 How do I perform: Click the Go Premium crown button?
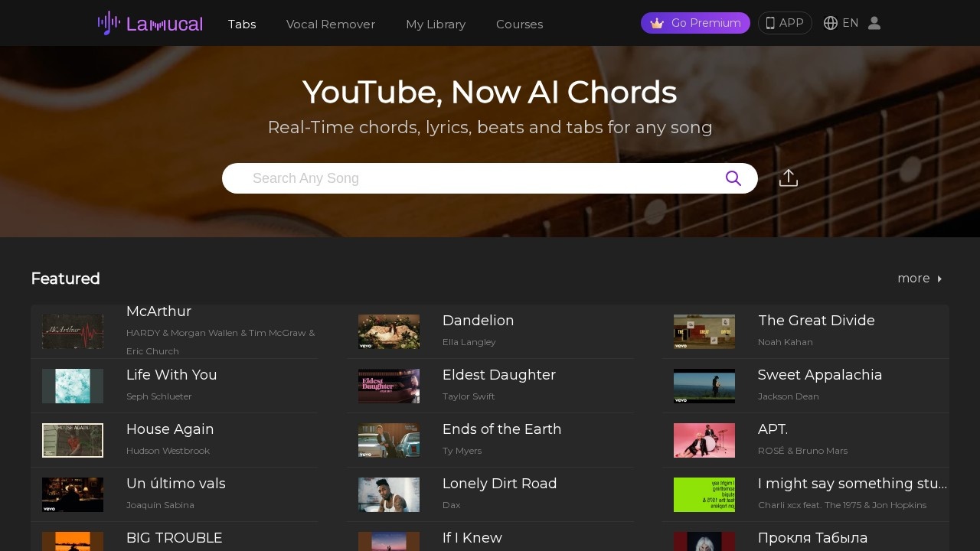[x=694, y=23]
